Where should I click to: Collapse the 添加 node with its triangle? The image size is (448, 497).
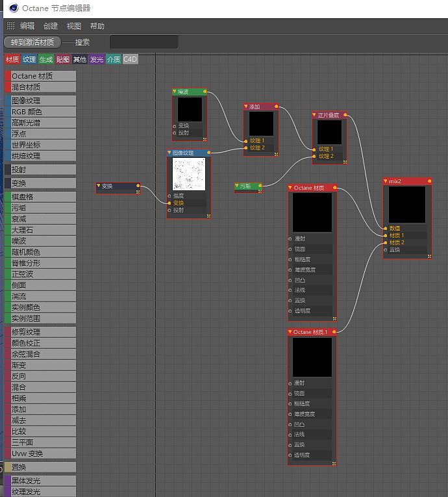point(245,106)
